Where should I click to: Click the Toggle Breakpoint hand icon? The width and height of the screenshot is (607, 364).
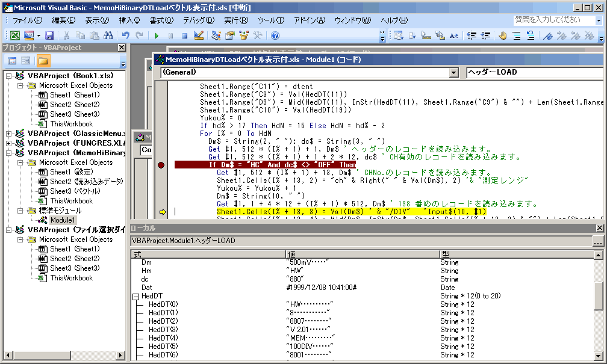pos(502,35)
